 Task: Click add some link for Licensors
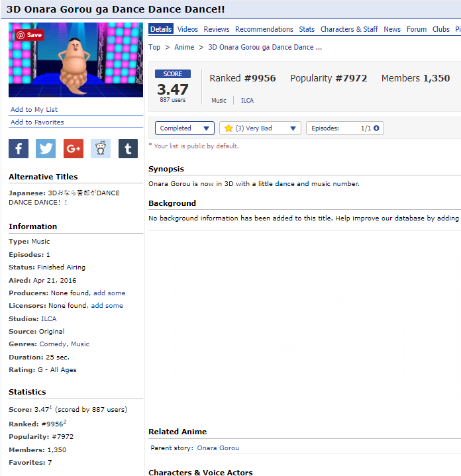pos(107,306)
